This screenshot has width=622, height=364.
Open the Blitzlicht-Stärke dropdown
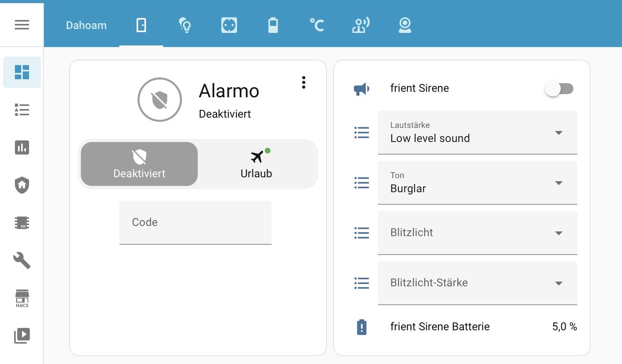click(477, 283)
